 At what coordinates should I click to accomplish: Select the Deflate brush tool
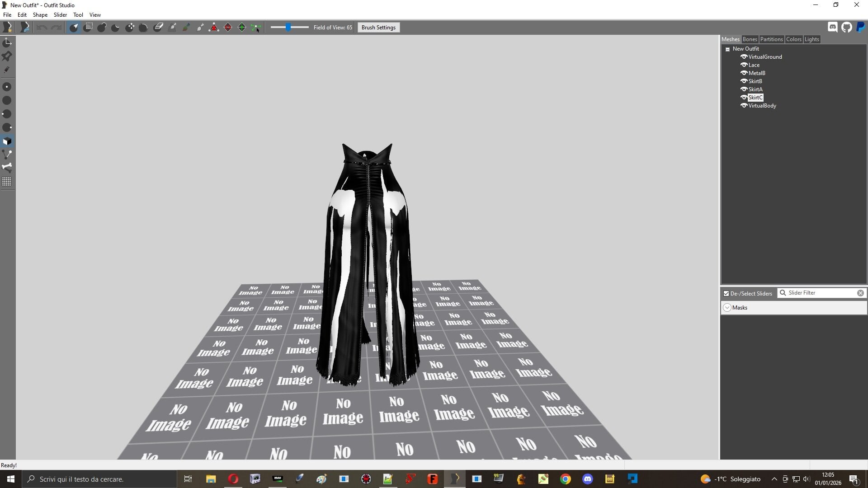[x=116, y=28]
